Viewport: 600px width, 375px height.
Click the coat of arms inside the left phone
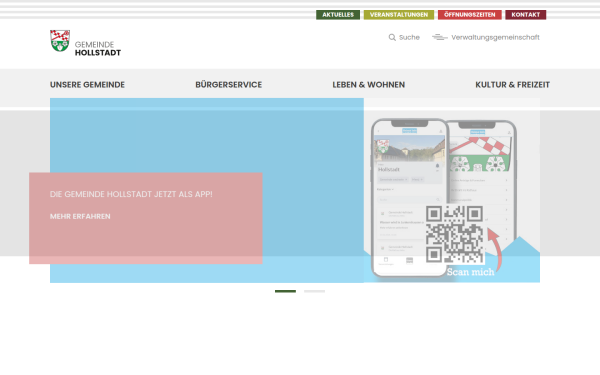[383, 146]
